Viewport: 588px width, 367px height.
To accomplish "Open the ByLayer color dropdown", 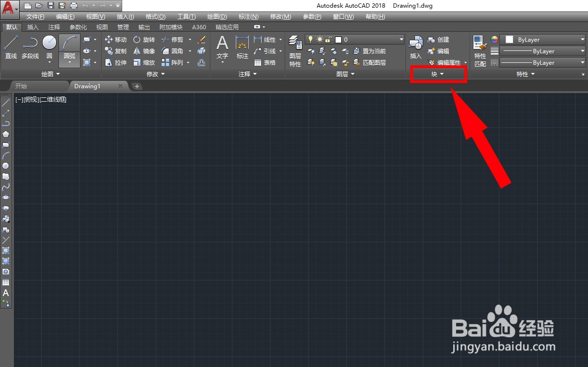I will tap(543, 40).
